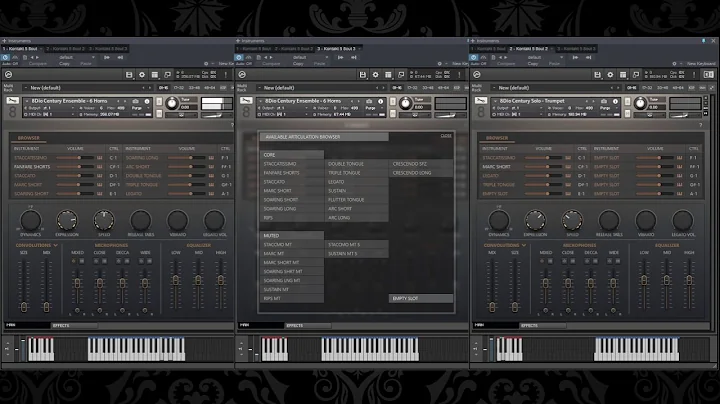The image size is (720, 404).
Task: Click the panic exclamation icon in middle window
Action: point(459,75)
